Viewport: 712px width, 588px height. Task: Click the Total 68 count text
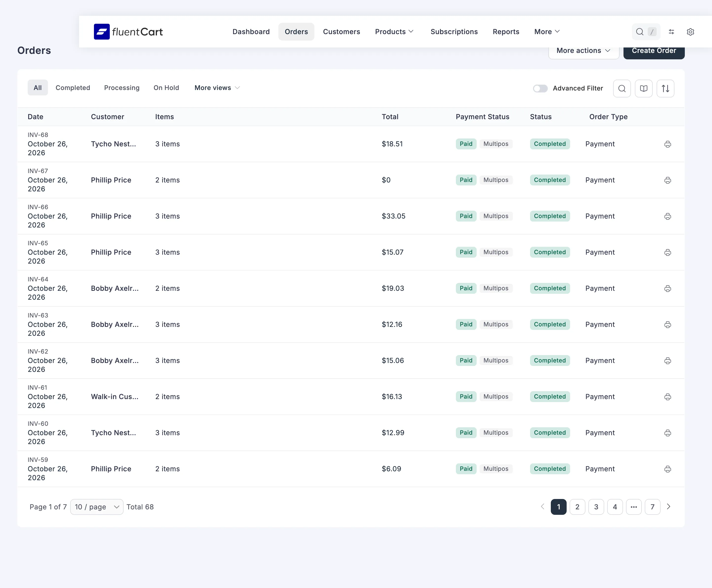coord(140,507)
